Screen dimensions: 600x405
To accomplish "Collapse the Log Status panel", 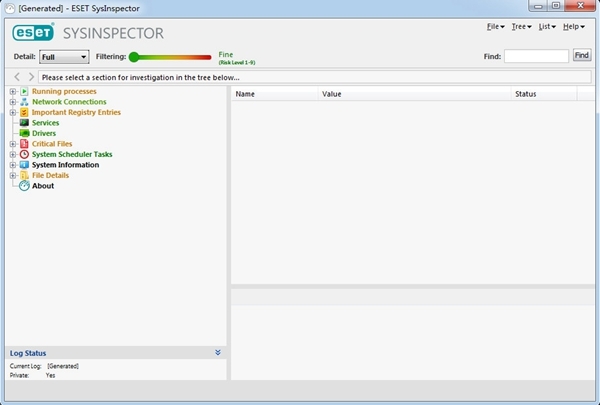I will tap(218, 353).
